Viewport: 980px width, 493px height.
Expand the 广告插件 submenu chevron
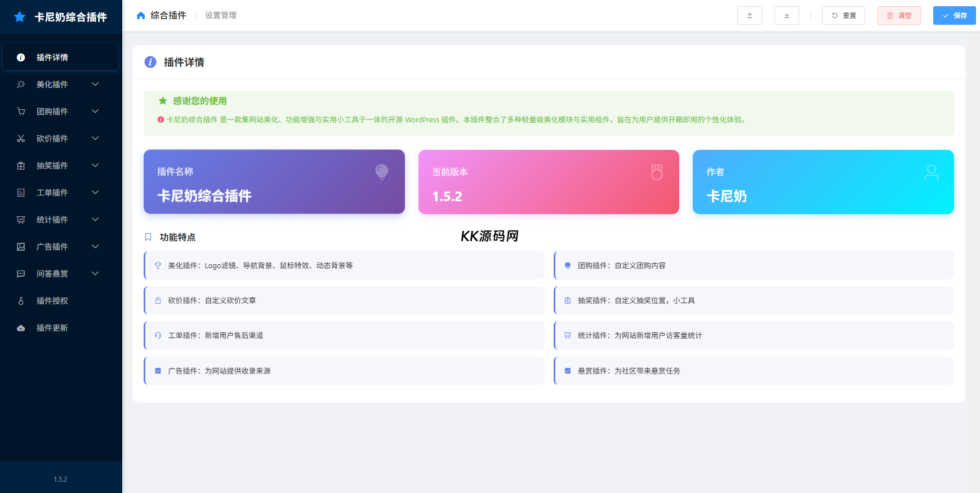[95, 247]
